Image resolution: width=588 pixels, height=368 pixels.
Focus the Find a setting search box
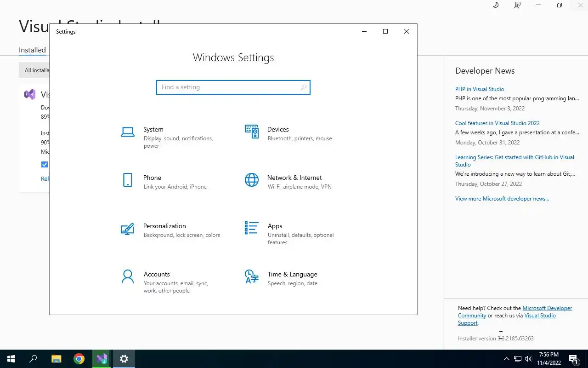233,87
